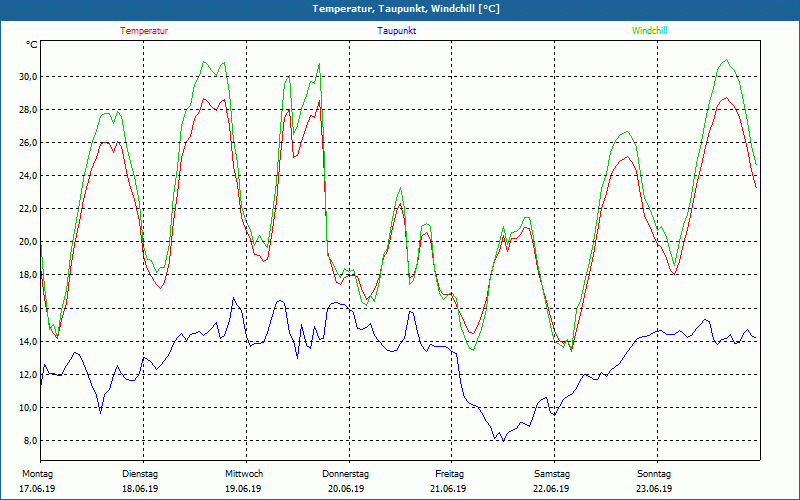
Task: Click the 28,0 y-axis value
Action: click(28, 110)
